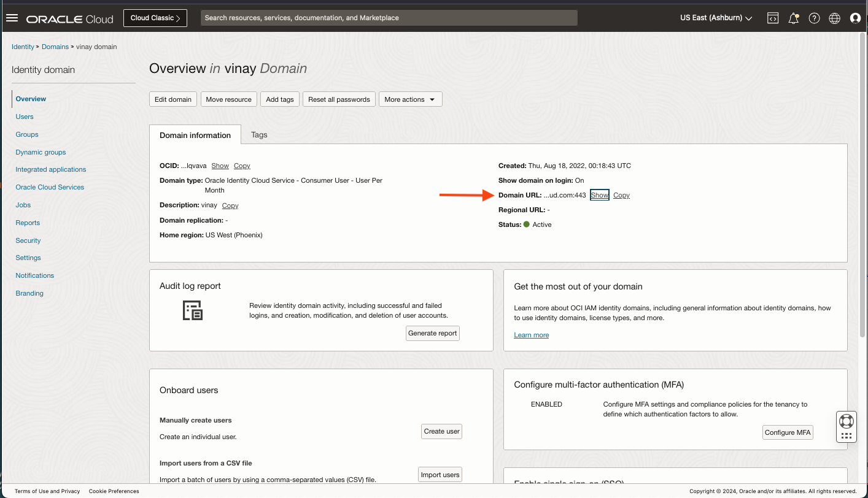Open the user profile avatar icon

(x=855, y=18)
